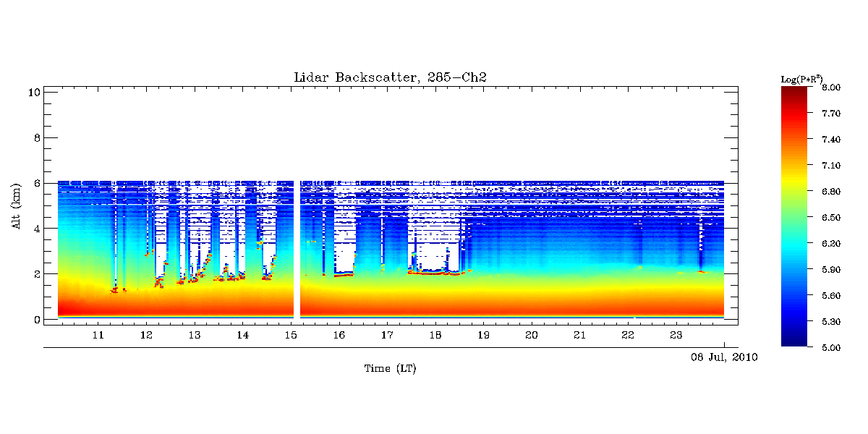The height and width of the screenshot is (434, 868).
Task: Click the colorbar value 7.70
Action: [830, 114]
